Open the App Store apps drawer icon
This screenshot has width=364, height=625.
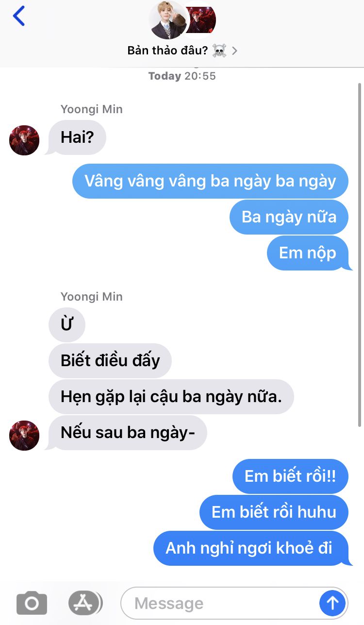pyautogui.click(x=85, y=603)
